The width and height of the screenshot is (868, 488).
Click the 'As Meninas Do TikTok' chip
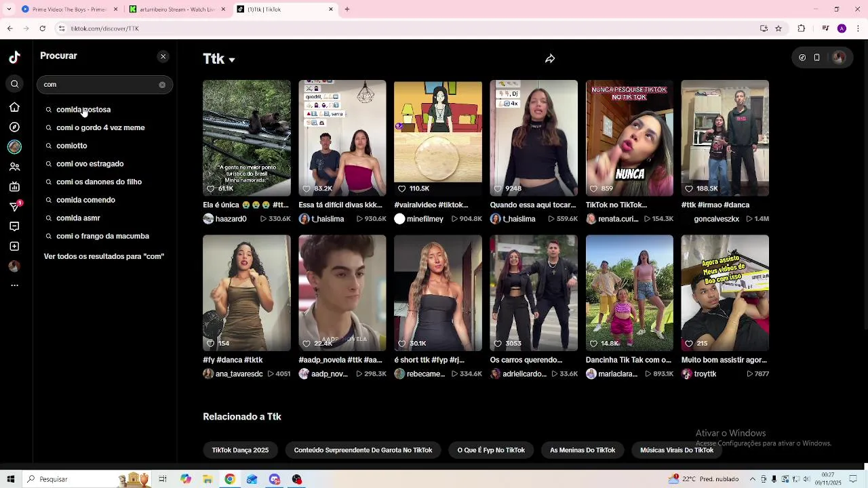coord(583,450)
